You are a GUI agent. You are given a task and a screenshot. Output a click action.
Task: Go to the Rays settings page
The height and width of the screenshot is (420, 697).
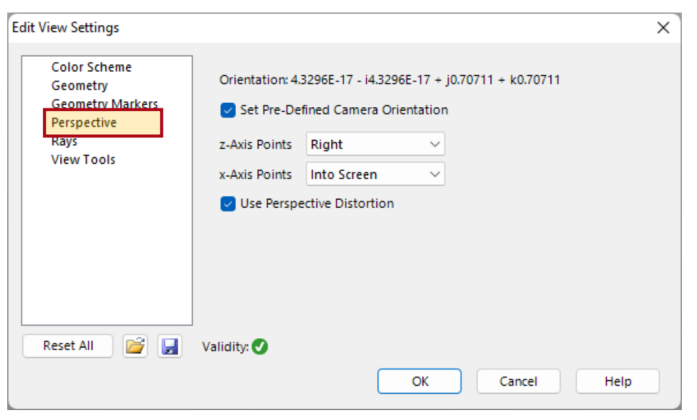pyautogui.click(x=64, y=142)
